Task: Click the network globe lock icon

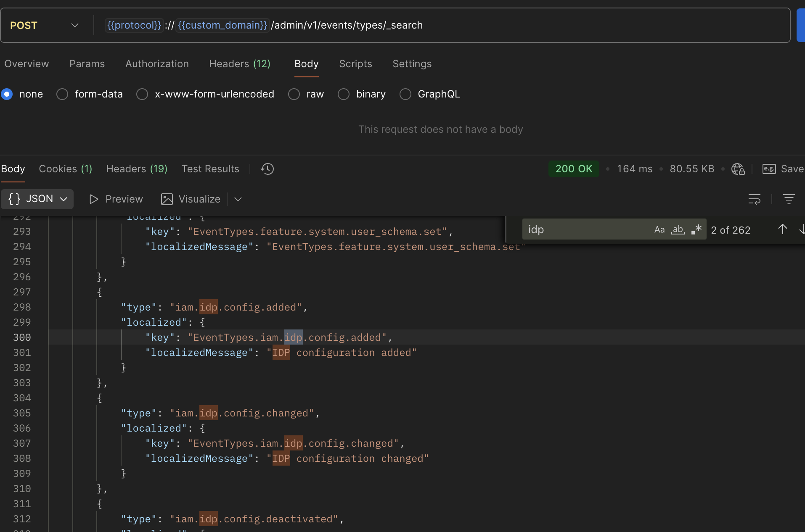Action: (738, 169)
